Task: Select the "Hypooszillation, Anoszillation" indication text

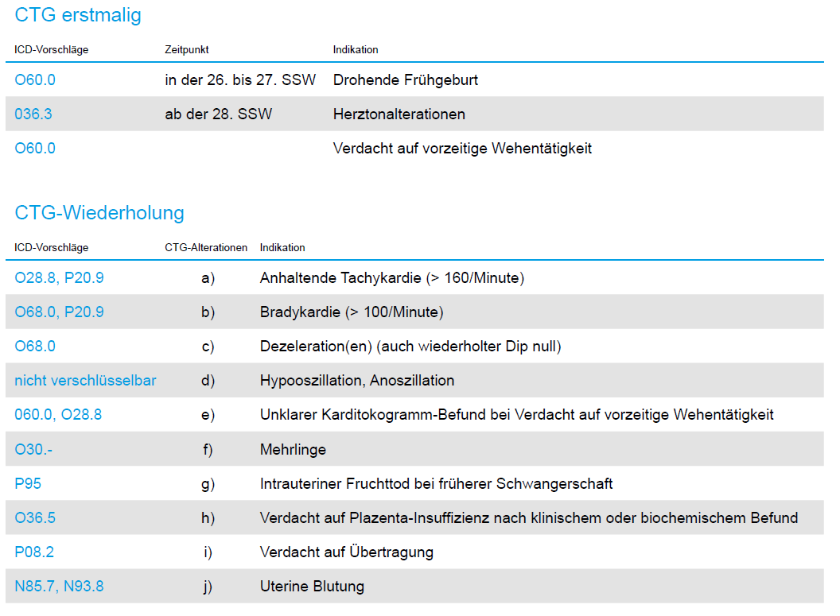Action: (357, 381)
